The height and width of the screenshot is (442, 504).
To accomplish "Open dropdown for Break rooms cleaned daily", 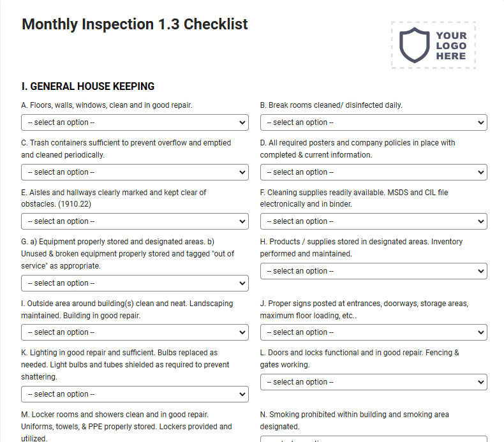I will pos(373,122).
